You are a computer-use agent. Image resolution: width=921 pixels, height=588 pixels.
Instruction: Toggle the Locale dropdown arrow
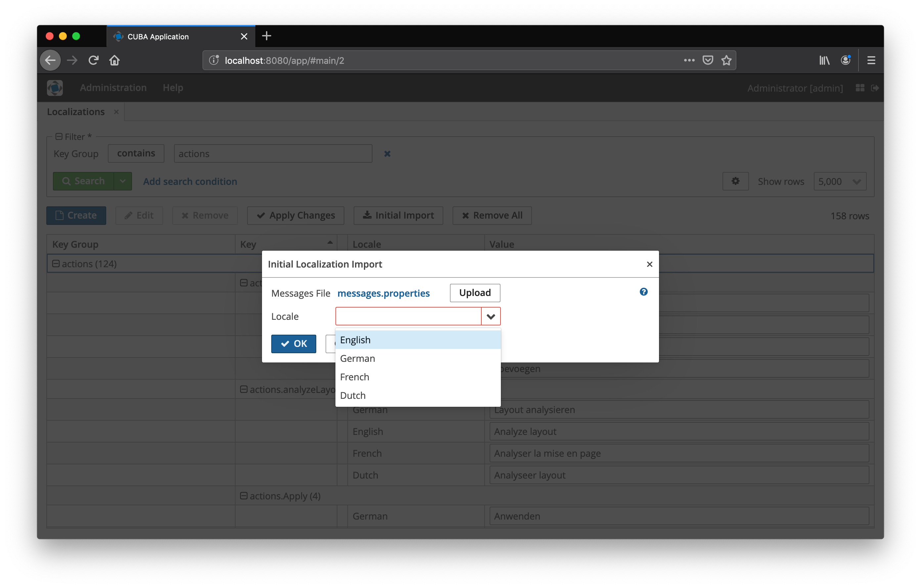tap(491, 316)
